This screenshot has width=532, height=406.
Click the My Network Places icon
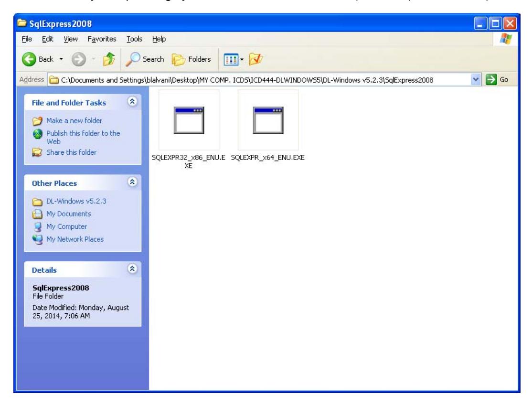pyautogui.click(x=37, y=240)
